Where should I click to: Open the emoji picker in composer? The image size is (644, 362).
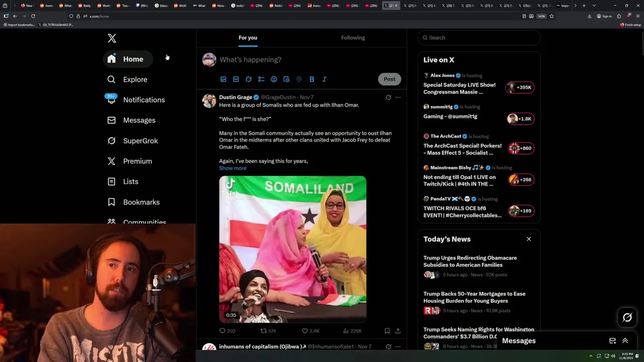[x=274, y=79]
